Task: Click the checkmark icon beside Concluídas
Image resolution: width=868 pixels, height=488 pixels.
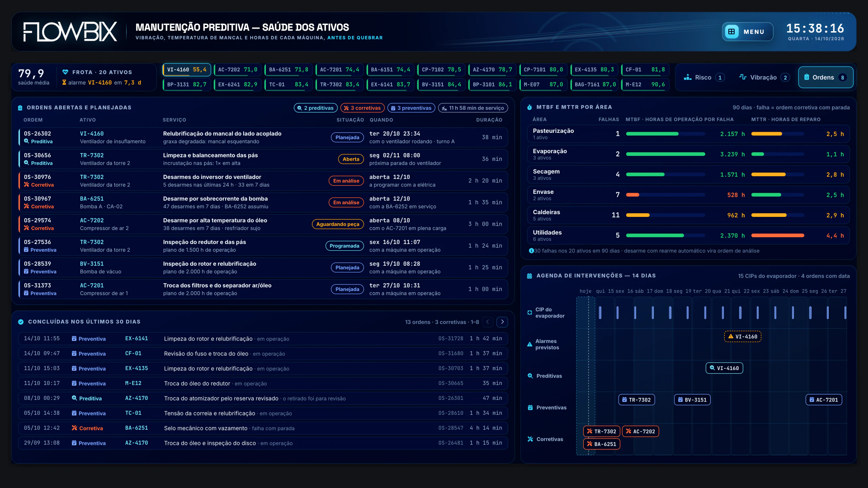Action: (x=21, y=322)
